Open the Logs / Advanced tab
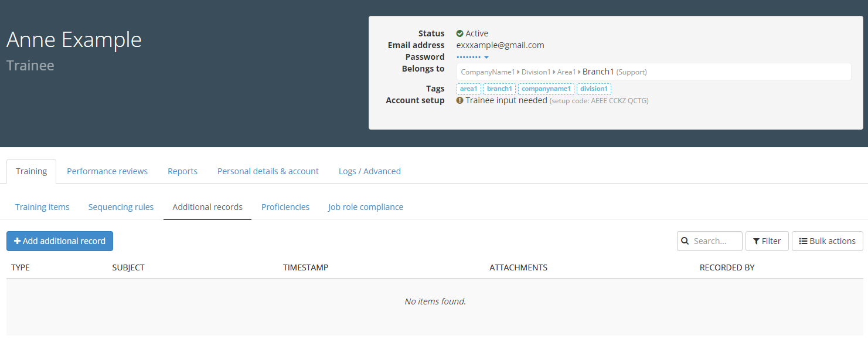Image resolution: width=868 pixels, height=349 pixels. coord(369,171)
